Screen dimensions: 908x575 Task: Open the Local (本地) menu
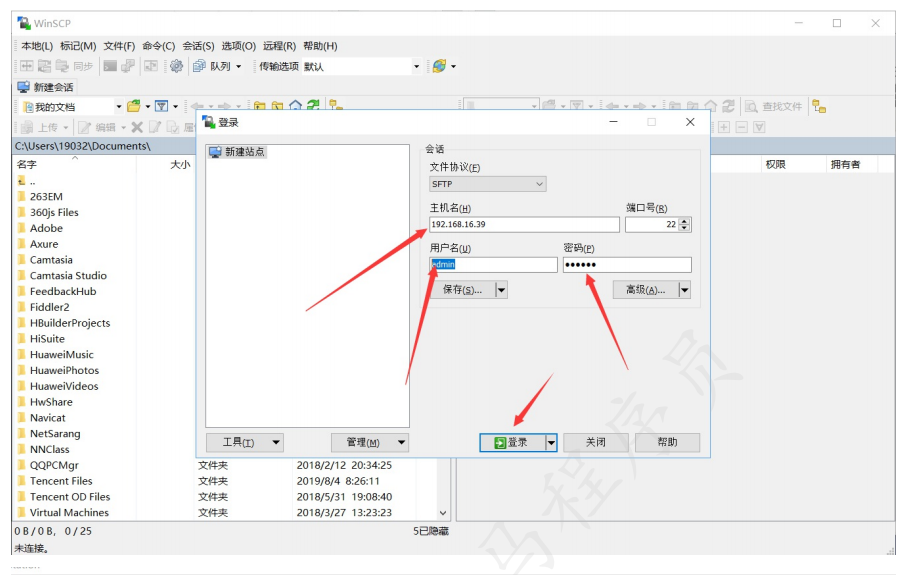click(x=37, y=46)
